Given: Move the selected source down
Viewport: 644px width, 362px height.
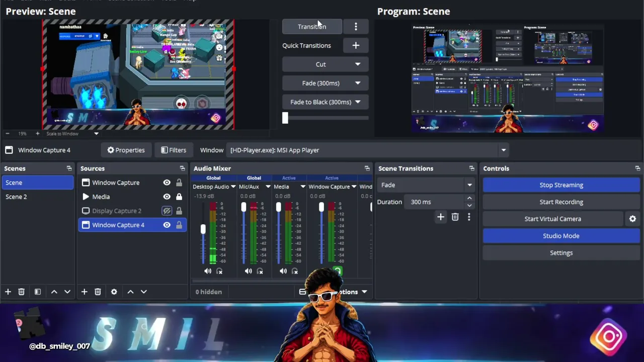Looking at the screenshot, I should click(143, 292).
